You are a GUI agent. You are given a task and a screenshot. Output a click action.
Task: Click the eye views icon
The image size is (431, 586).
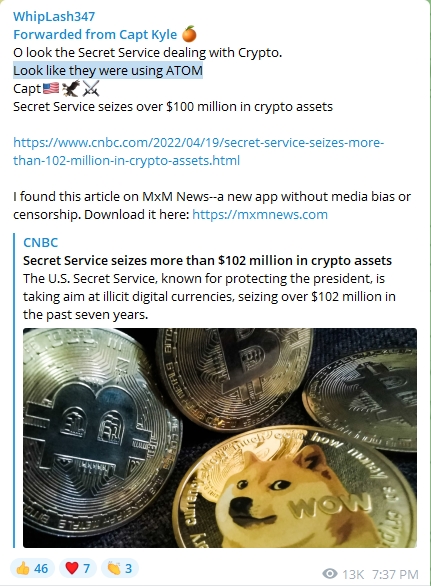coord(330,574)
